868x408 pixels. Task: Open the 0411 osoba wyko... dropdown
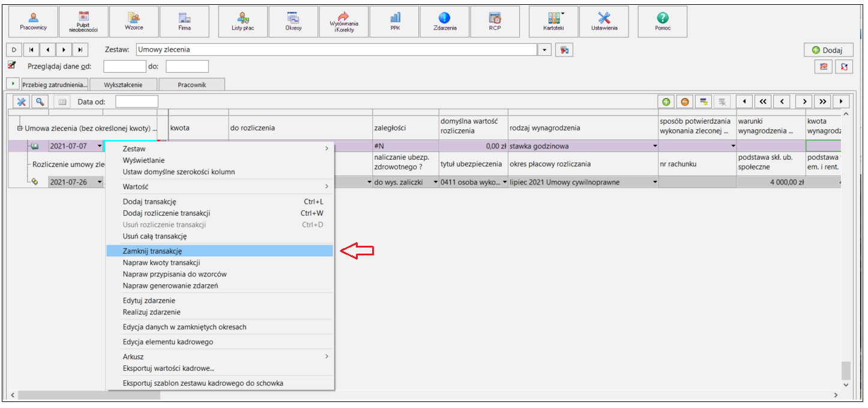504,182
